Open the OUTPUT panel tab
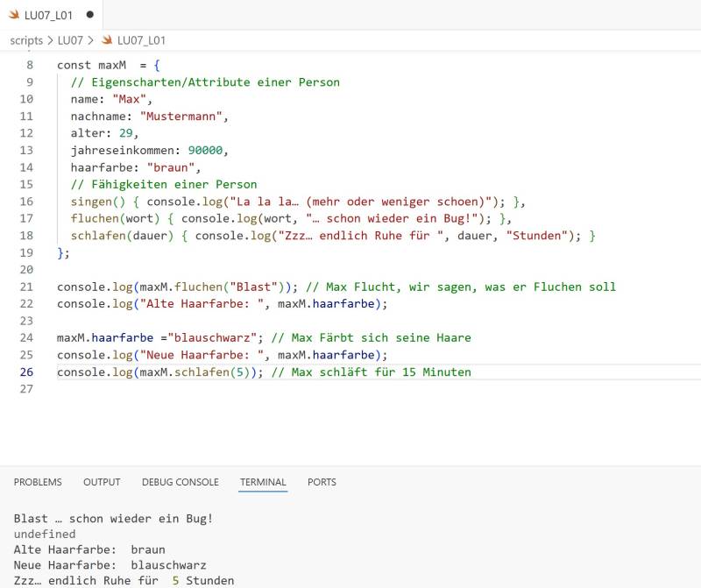The image size is (701, 588). tap(102, 482)
